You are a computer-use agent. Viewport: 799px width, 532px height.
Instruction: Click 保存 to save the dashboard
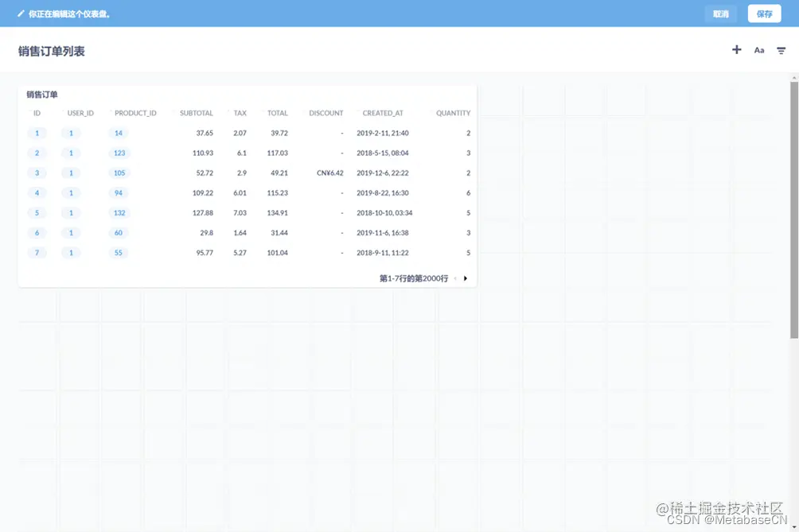pos(764,14)
